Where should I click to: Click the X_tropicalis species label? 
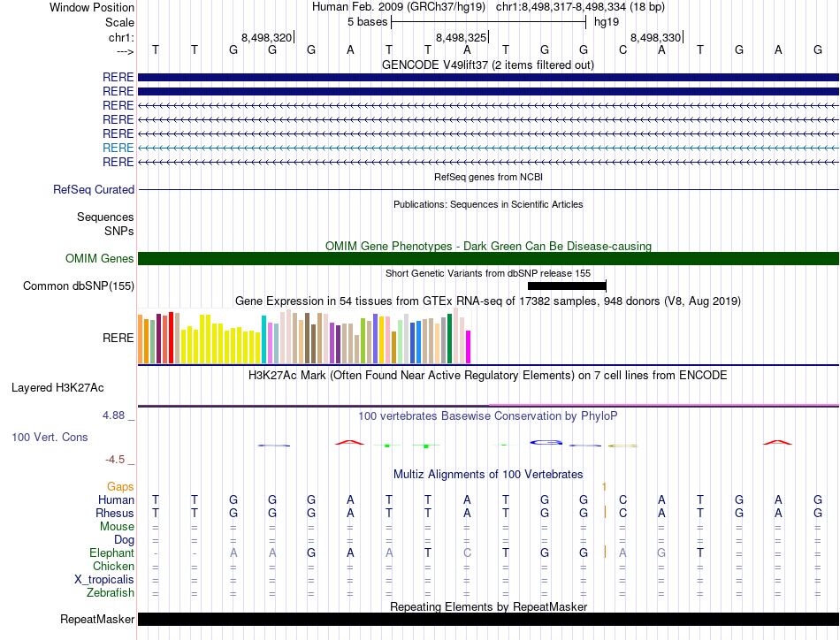pyautogui.click(x=104, y=579)
